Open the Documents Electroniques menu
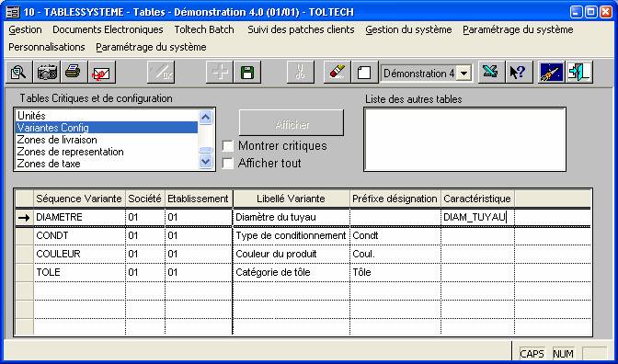The height and width of the screenshot is (364, 618). point(108,29)
